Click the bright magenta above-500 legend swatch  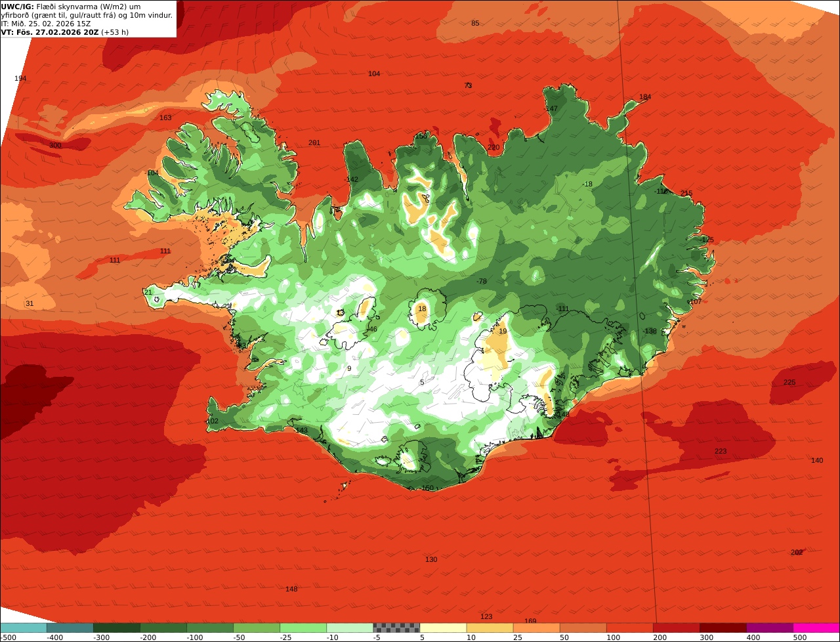coord(816,628)
